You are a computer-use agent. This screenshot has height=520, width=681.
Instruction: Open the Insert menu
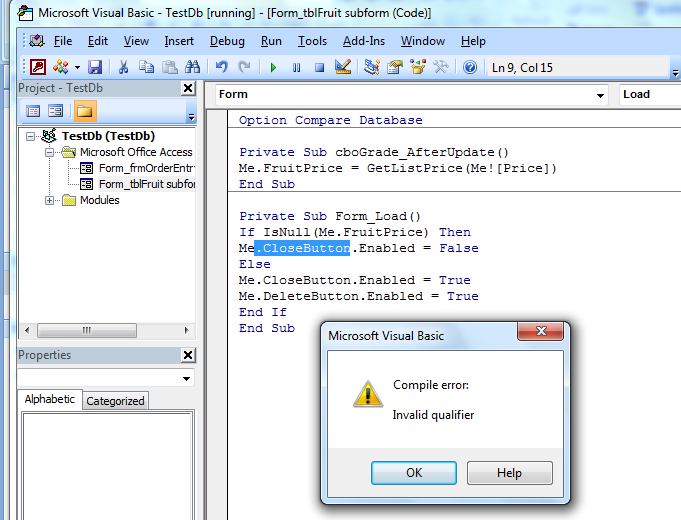click(179, 41)
